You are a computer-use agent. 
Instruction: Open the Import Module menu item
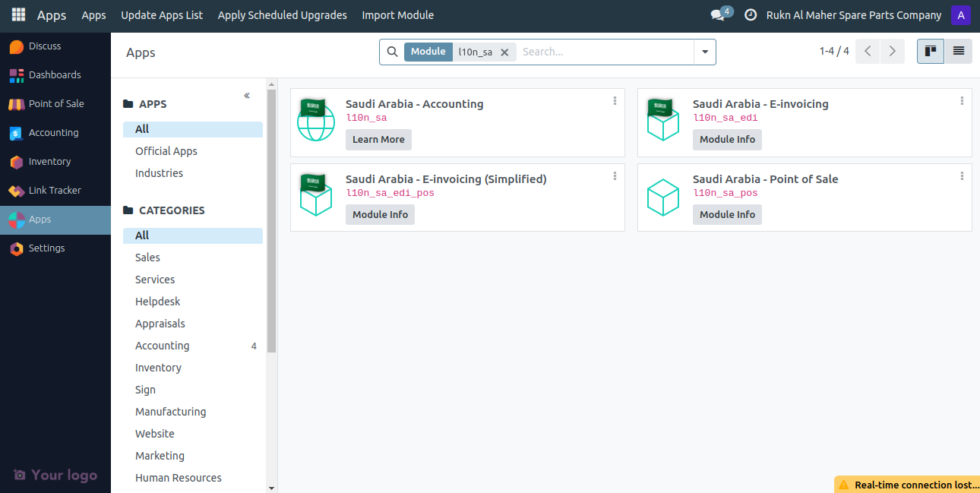click(397, 14)
